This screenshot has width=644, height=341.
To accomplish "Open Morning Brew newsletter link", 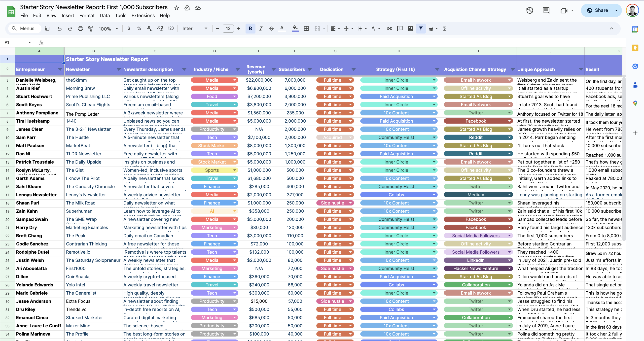I will 80,88.
